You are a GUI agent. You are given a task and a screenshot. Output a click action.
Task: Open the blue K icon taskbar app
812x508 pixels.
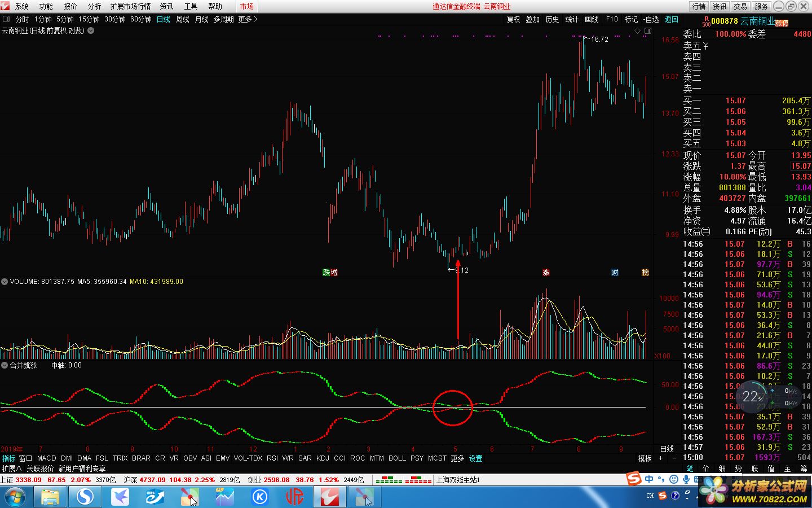(x=259, y=497)
